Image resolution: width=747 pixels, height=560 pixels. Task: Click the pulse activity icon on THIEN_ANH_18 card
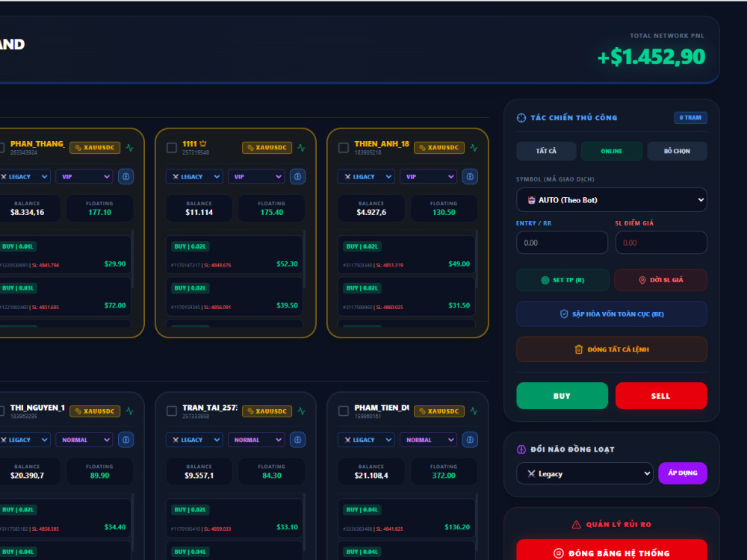(x=474, y=148)
